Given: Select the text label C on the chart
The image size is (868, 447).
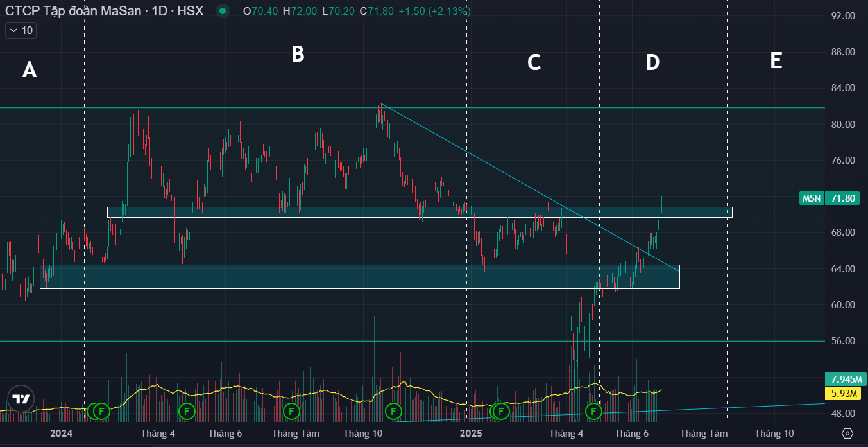Looking at the screenshot, I should click(534, 62).
